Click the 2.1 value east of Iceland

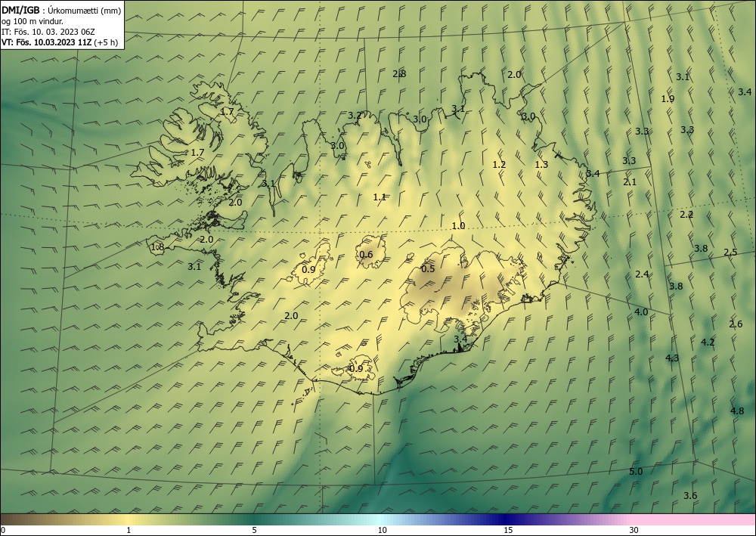630,181
